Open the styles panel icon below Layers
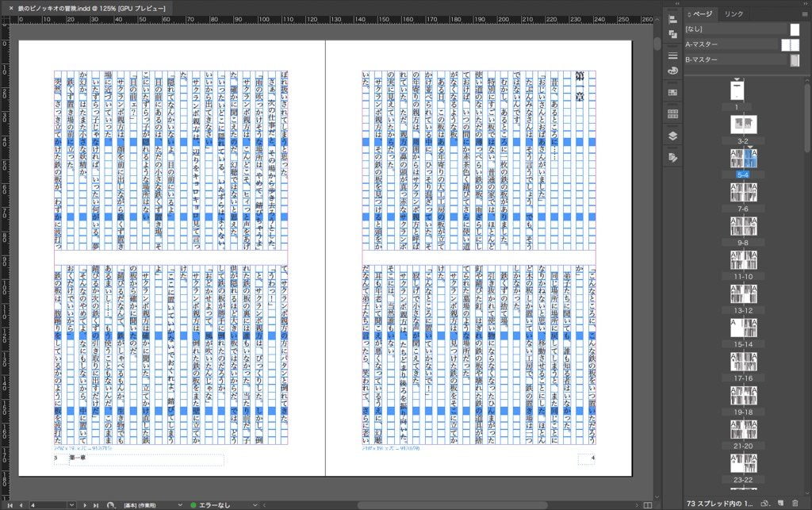 pos(672,157)
